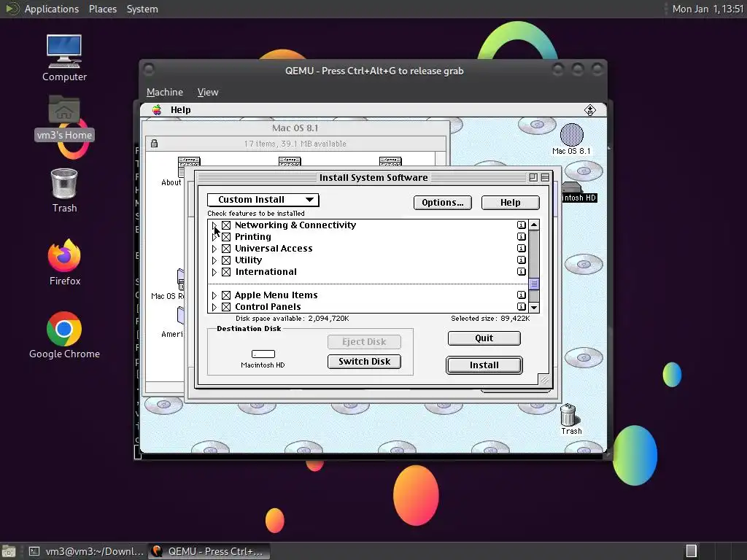Open the Computer desktop icon
This screenshot has width=747, height=560.
(64, 57)
